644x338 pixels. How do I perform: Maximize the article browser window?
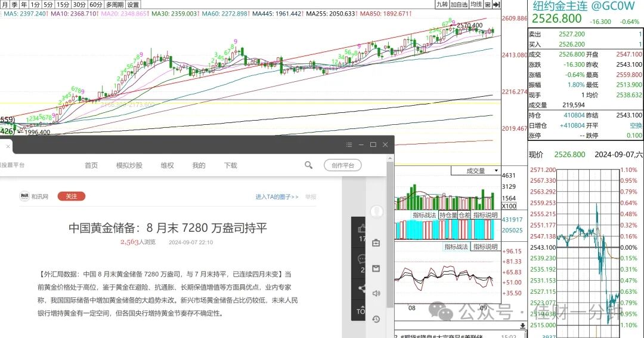(x=373, y=145)
